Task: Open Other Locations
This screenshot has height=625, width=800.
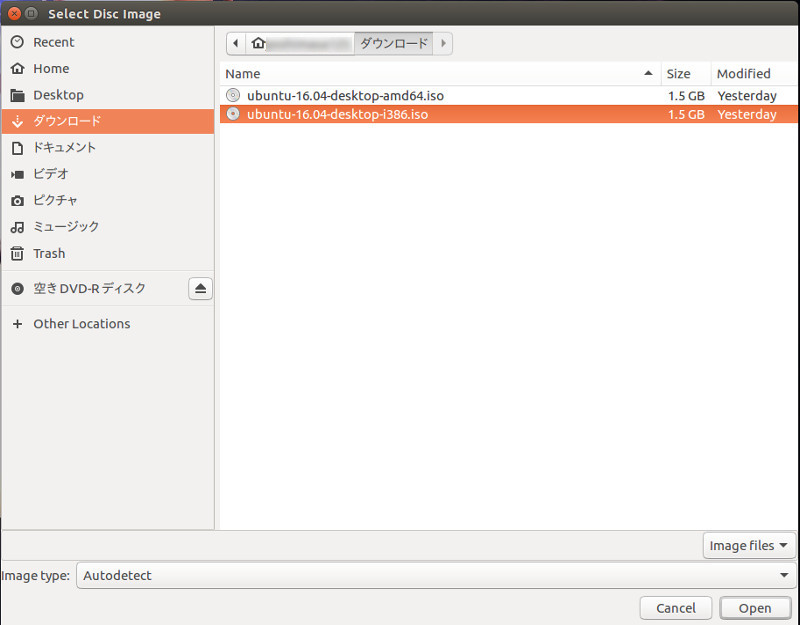Action: (108, 324)
